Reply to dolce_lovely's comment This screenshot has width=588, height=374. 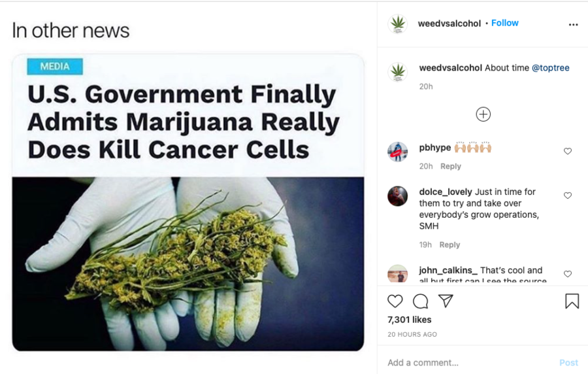click(449, 245)
